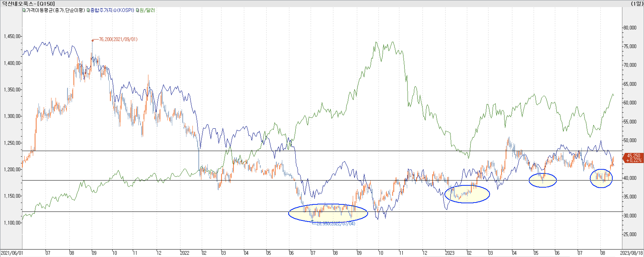Click the 가격이동평균 legend indicator box

[x=24, y=10]
